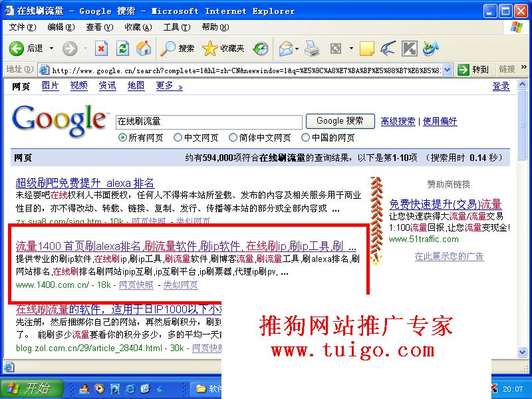Open the 搜索 magnifier toolbar button
Viewport: 532px width, 399px height.
[177, 49]
